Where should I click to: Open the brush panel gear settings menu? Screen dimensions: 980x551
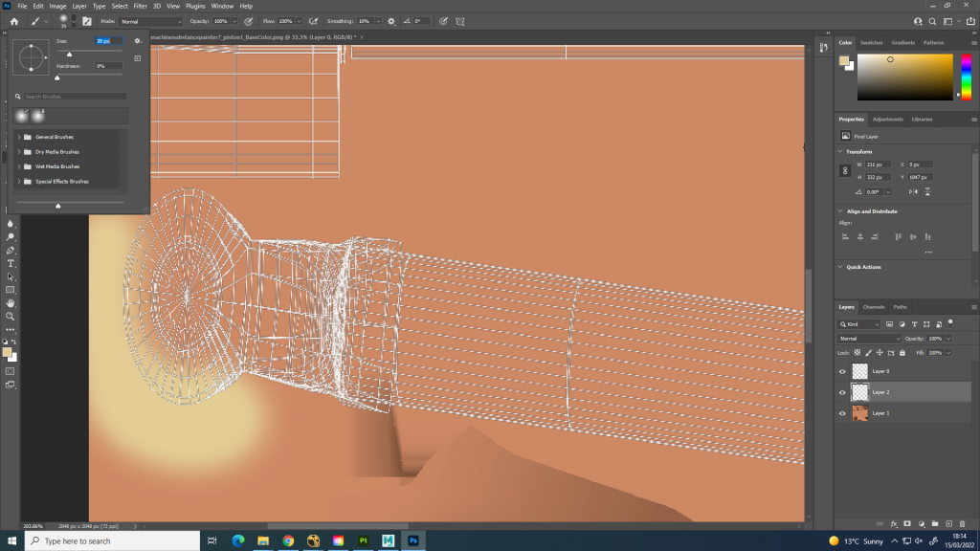pos(138,41)
